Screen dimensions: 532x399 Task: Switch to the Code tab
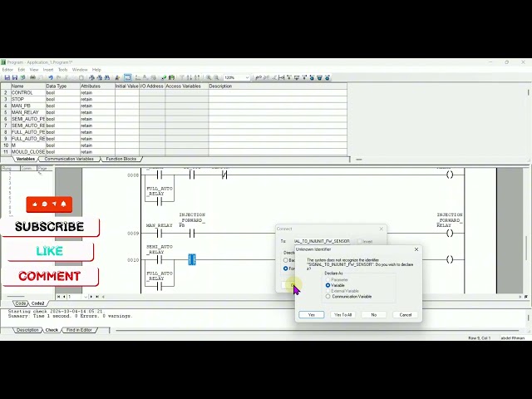tap(21, 303)
